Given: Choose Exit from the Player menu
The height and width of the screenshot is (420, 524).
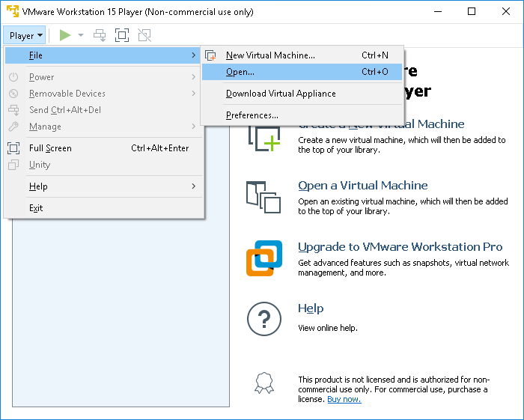Looking at the screenshot, I should click(x=103, y=208).
